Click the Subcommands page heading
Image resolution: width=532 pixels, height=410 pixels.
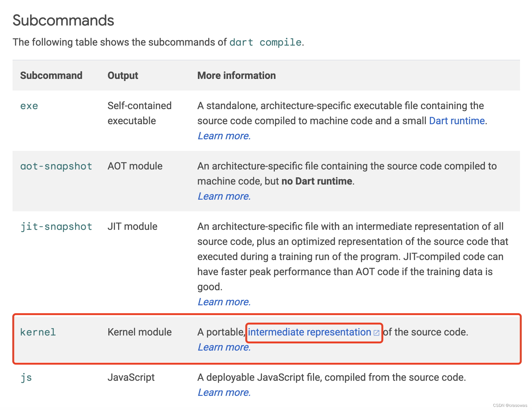click(x=63, y=20)
